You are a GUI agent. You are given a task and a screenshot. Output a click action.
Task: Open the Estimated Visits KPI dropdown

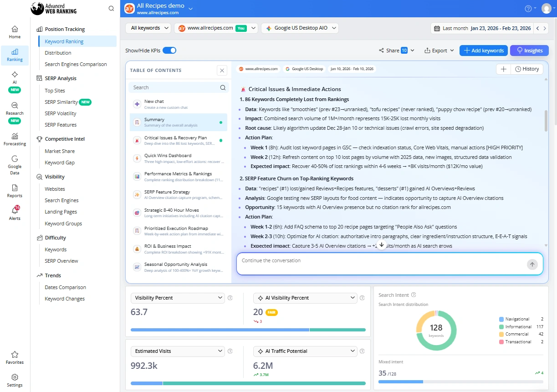click(178, 351)
